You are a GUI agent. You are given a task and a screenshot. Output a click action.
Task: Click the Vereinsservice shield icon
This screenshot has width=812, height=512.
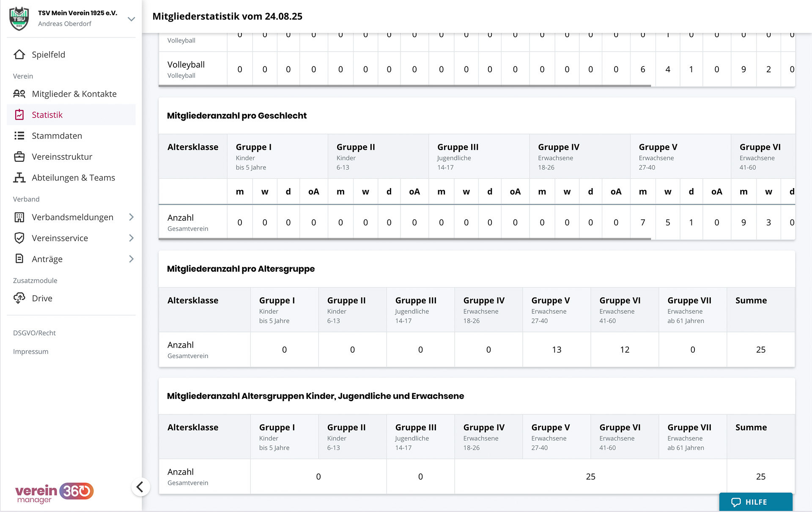(x=19, y=238)
